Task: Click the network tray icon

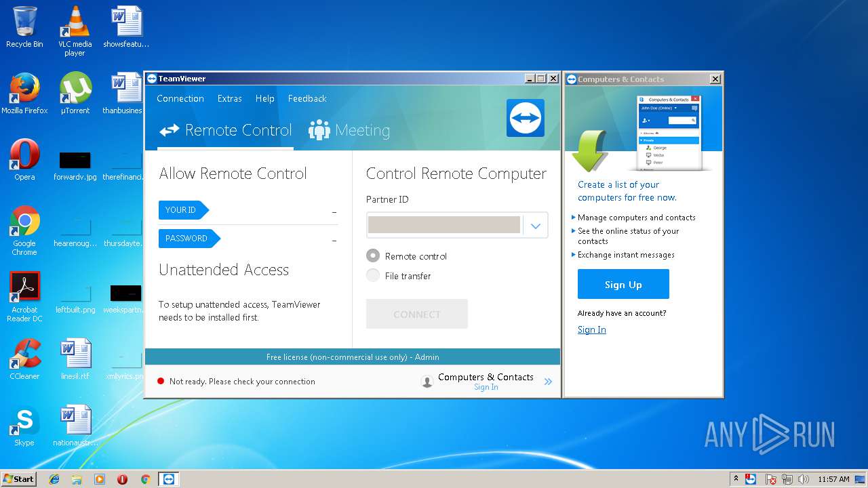Action: click(787, 479)
